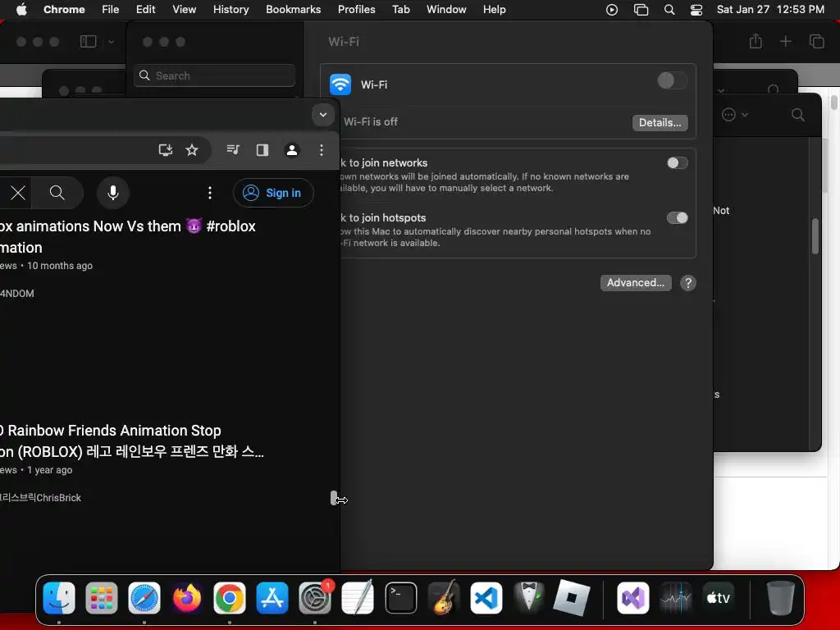The width and height of the screenshot is (840, 630).
Task: Open TextEdit from the Dock
Action: pos(358,597)
